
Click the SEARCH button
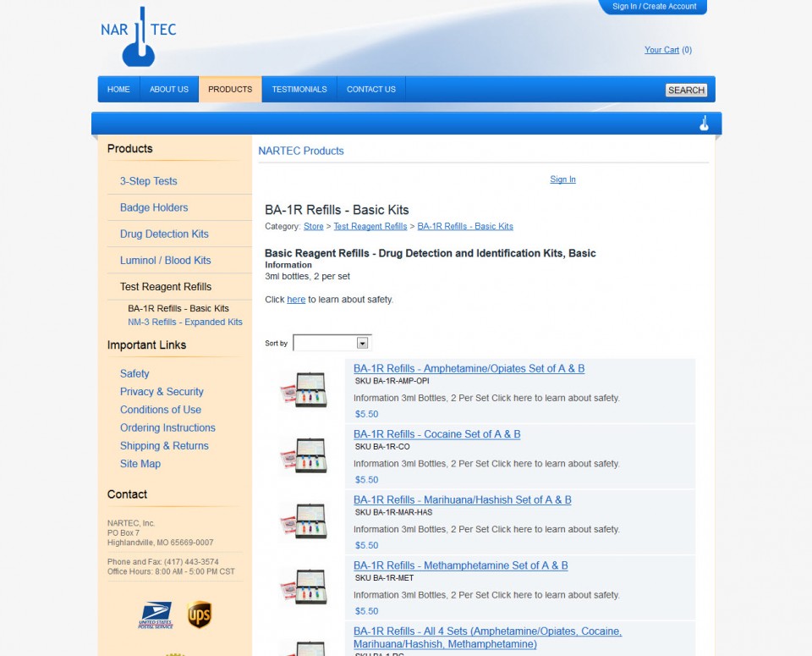(x=686, y=91)
